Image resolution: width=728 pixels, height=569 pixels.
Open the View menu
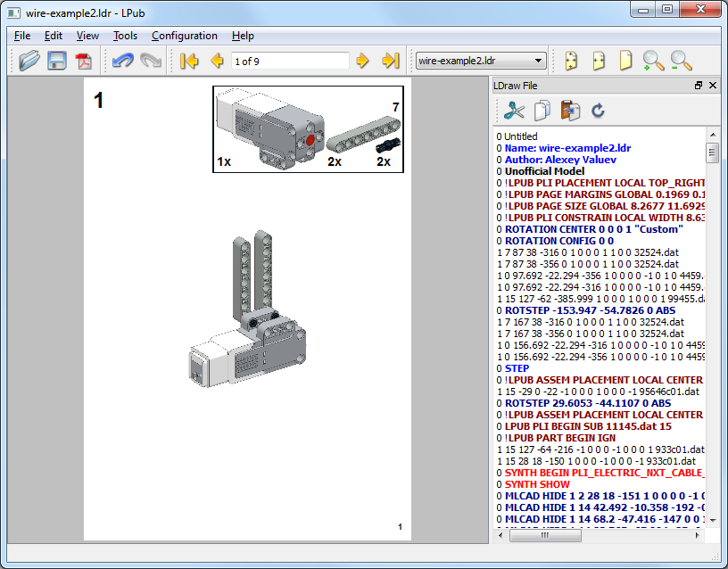point(87,36)
